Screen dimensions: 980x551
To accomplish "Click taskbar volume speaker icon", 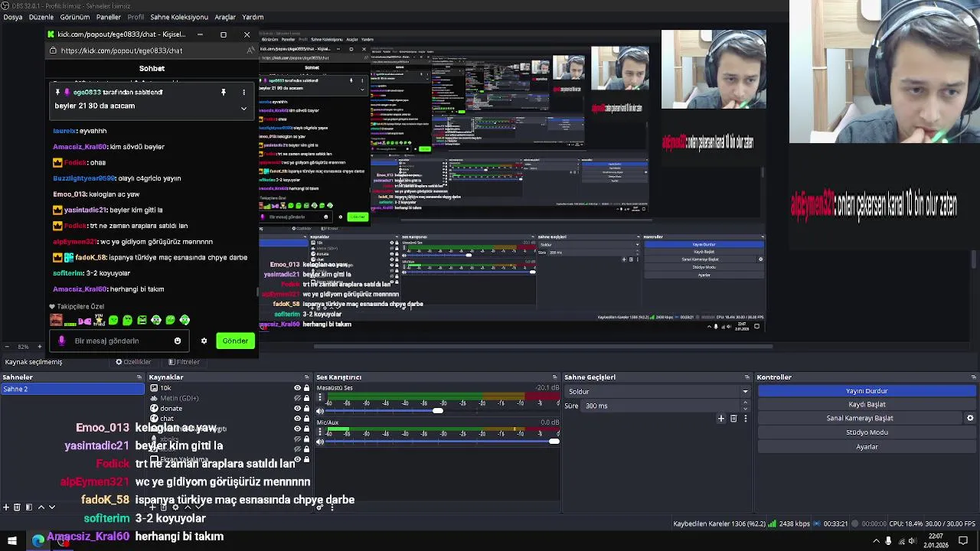I will pyautogui.click(x=912, y=541).
